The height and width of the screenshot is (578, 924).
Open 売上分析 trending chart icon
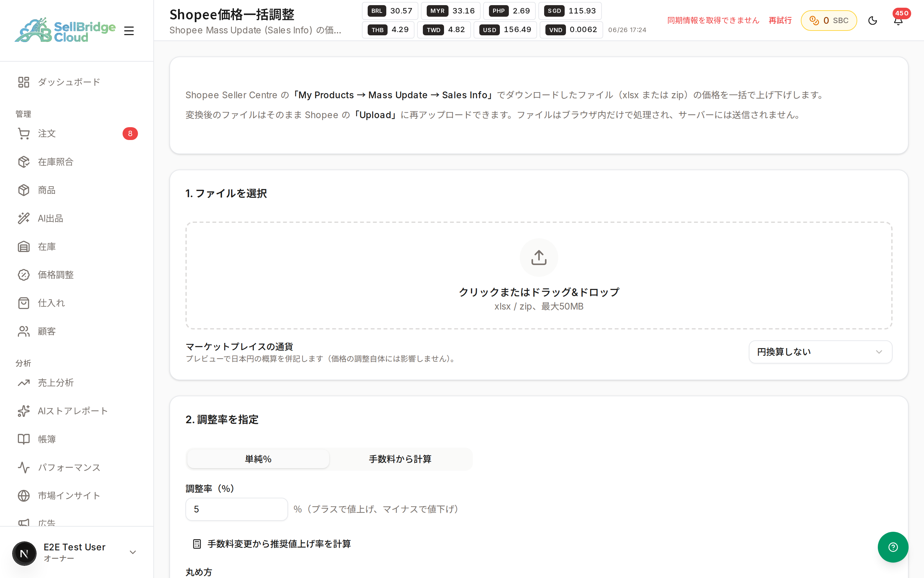point(24,383)
